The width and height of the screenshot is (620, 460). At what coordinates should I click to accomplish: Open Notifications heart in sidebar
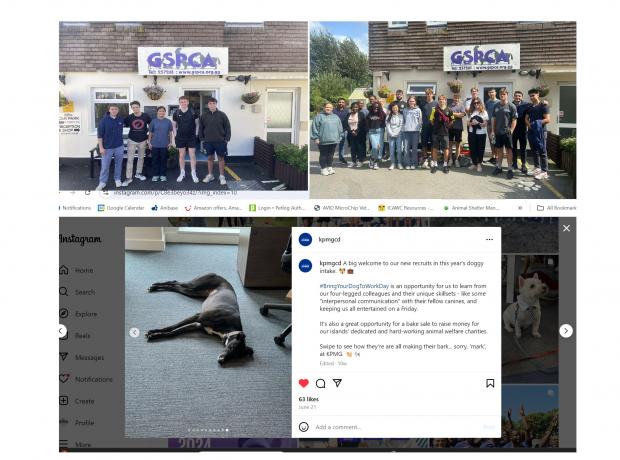[86, 379]
